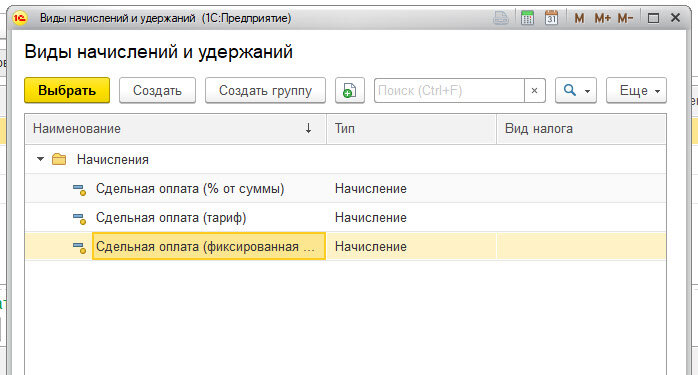Screen dimensions: 698x375
Task: Click the M memory button
Action: coord(579,18)
